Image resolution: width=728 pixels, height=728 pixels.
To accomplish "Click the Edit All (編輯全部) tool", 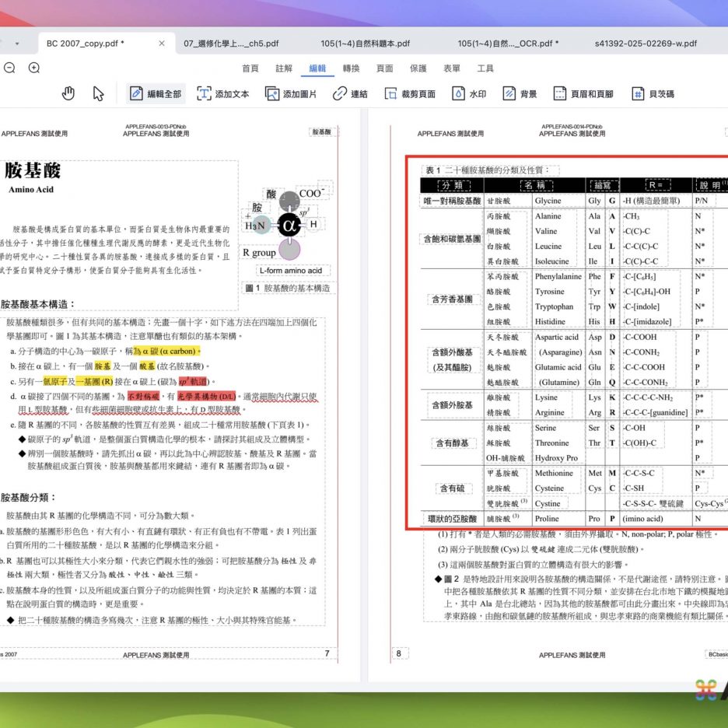I will (x=156, y=94).
